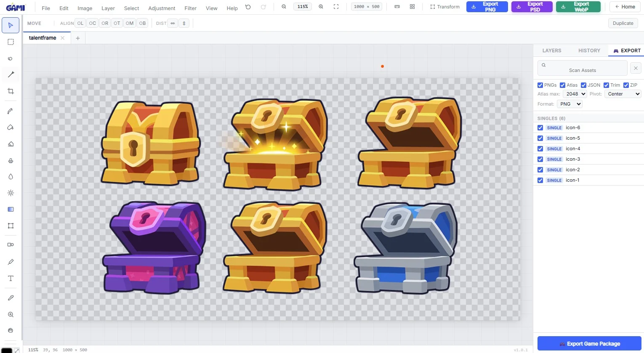Select the Hand tool
Image resolution: width=644 pixels, height=353 pixels.
(10, 330)
